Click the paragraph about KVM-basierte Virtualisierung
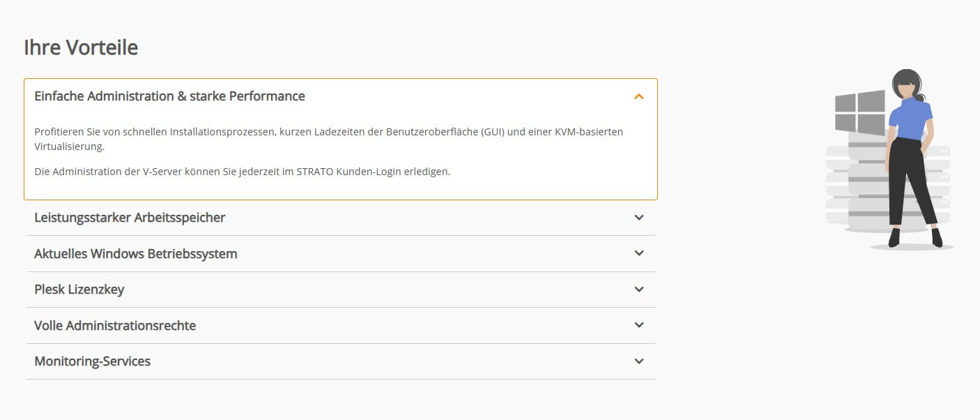 coord(328,138)
